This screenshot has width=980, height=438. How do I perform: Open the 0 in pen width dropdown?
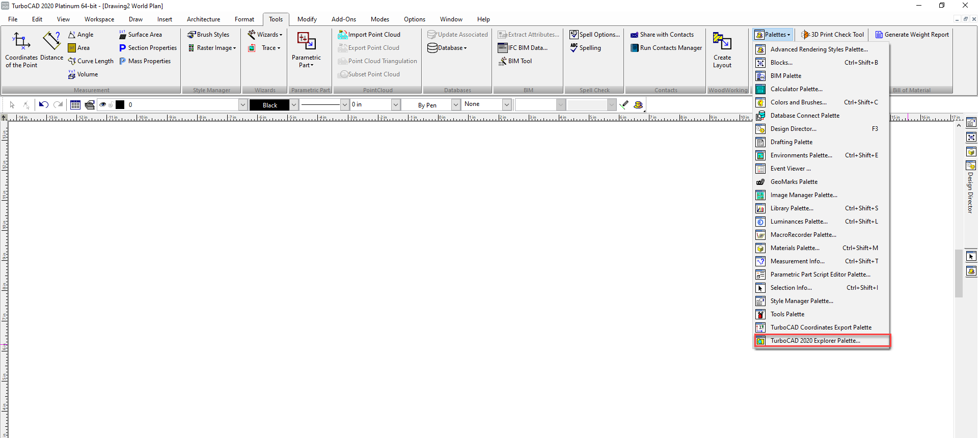point(395,105)
